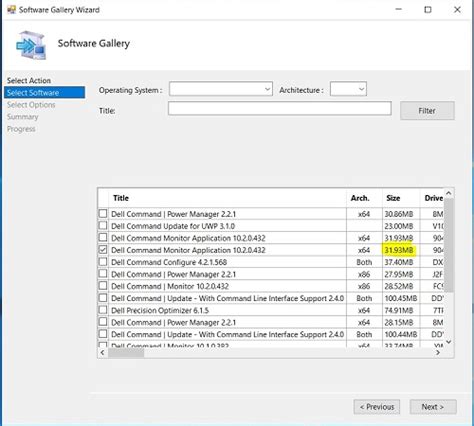Open the Operating System dropdown
The height and width of the screenshot is (426, 474).
(221, 89)
